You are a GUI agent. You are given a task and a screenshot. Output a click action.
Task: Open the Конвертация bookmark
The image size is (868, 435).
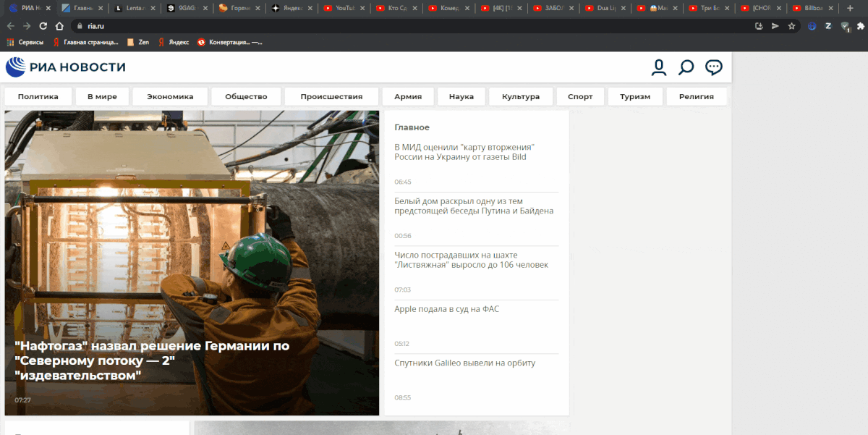click(x=229, y=42)
